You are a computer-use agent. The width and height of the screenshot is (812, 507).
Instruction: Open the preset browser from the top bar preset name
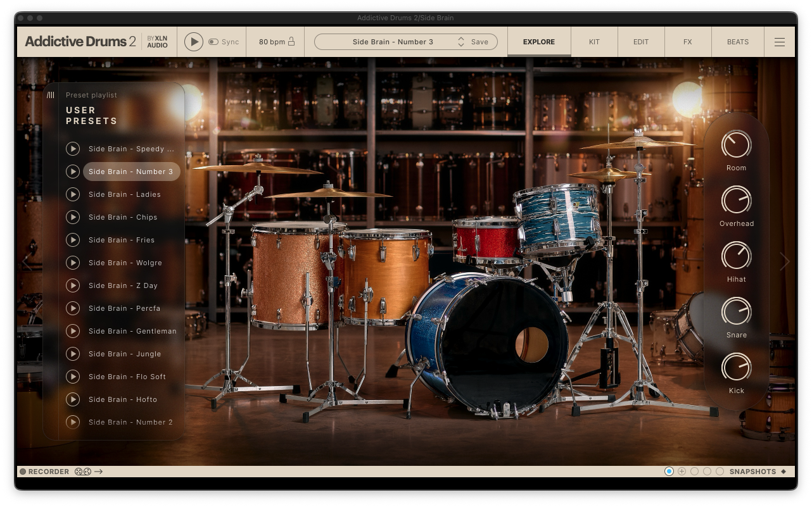pyautogui.click(x=393, y=42)
